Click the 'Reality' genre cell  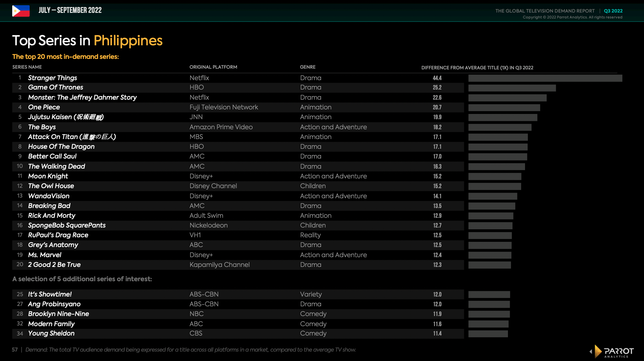coord(310,235)
